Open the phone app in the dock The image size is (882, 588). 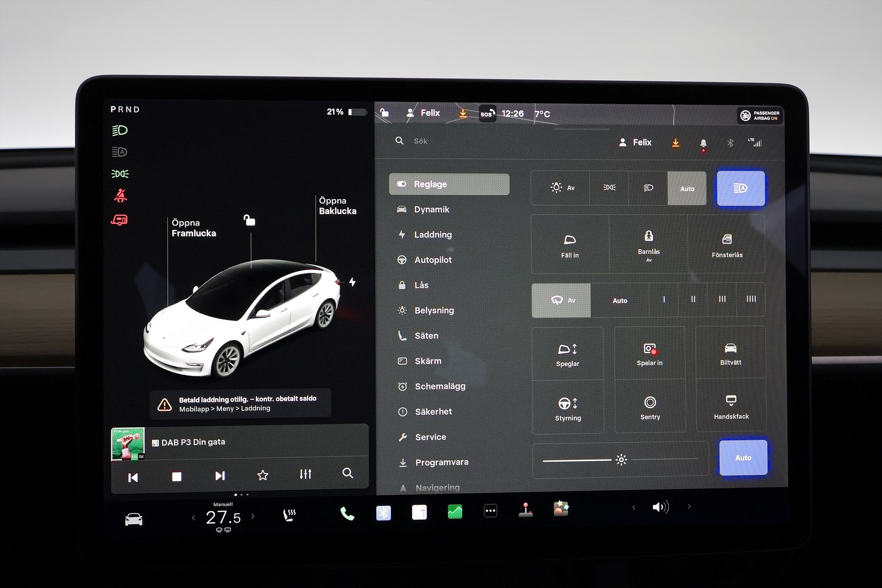coord(347,513)
